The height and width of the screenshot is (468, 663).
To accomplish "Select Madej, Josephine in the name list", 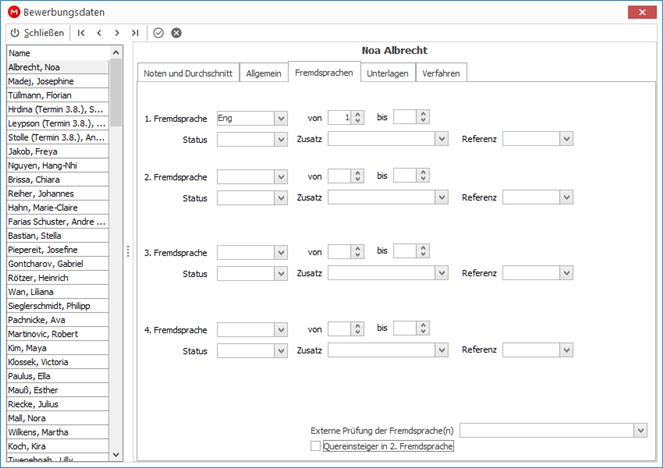I will pyautogui.click(x=58, y=81).
